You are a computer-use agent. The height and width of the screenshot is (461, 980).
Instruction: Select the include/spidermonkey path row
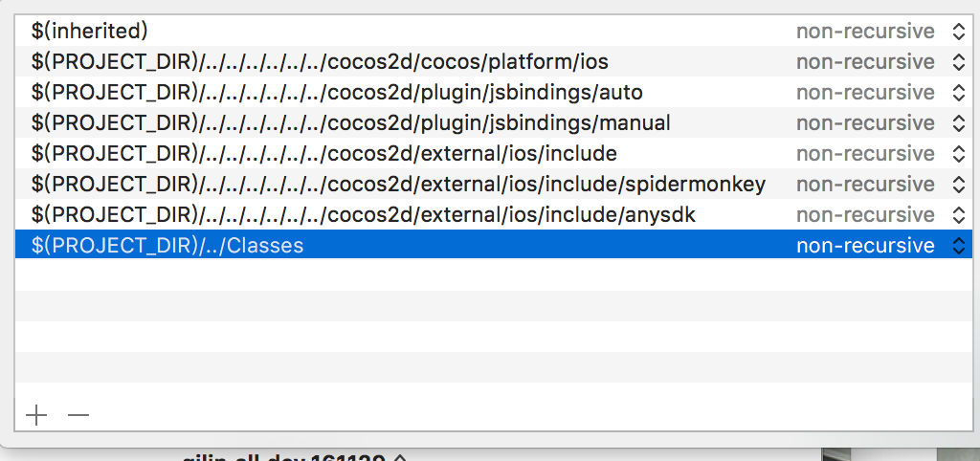point(398,185)
